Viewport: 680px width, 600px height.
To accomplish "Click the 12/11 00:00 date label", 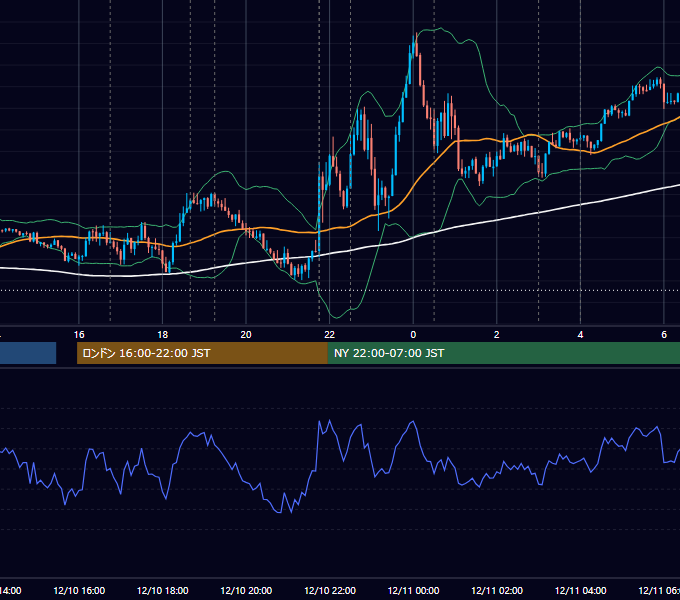I will (413, 590).
